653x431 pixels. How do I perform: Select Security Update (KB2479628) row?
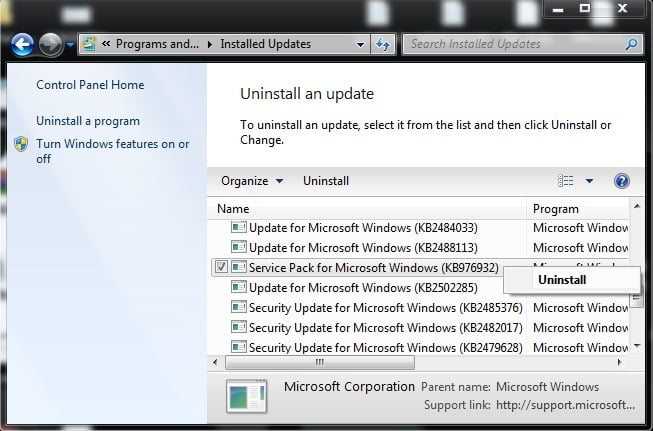tap(386, 348)
